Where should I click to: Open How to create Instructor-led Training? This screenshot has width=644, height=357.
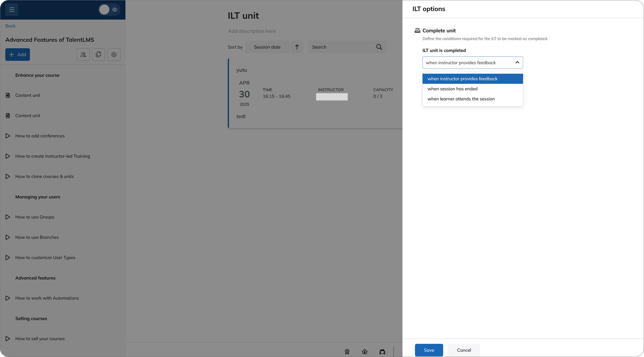[53, 156]
